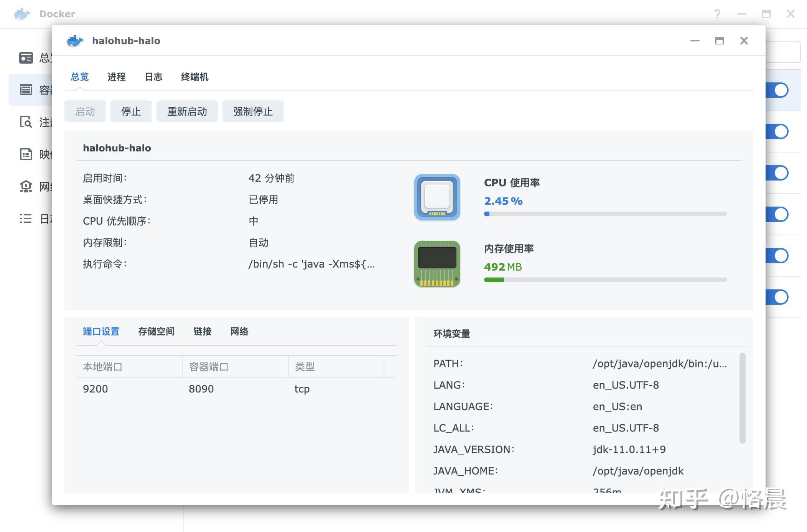Click the 类型 column header
This screenshot has width=807, height=532.
336,367
